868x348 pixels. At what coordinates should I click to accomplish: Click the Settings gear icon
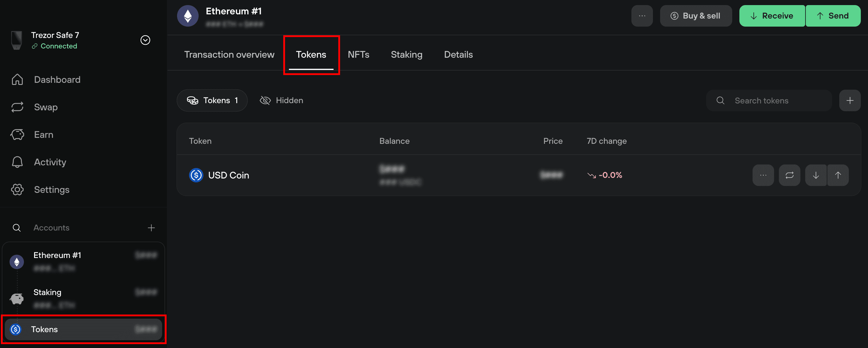17,190
